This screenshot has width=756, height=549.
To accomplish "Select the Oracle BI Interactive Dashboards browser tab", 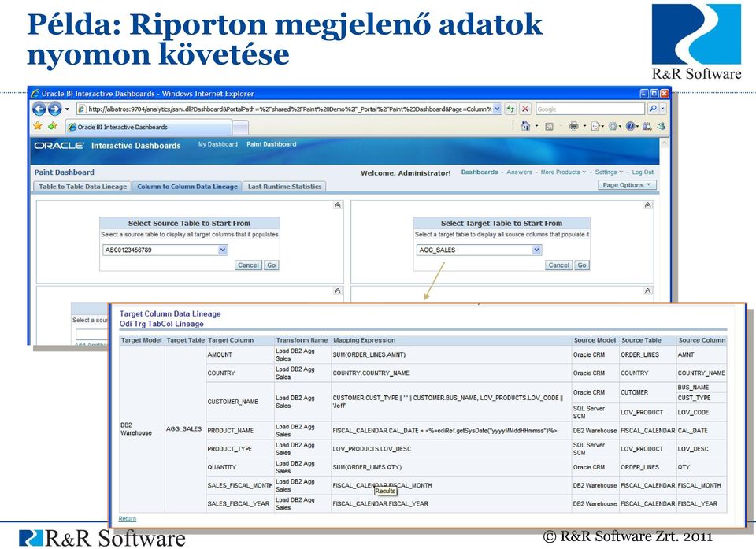I will pos(149,127).
